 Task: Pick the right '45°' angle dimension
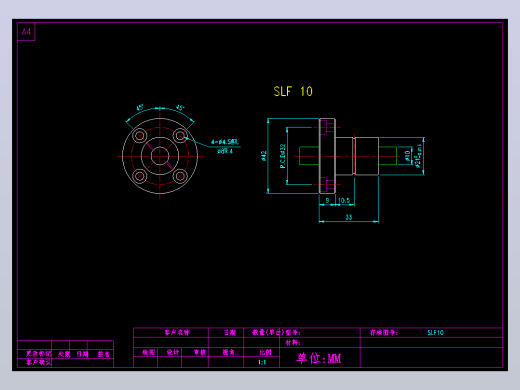tap(180, 108)
